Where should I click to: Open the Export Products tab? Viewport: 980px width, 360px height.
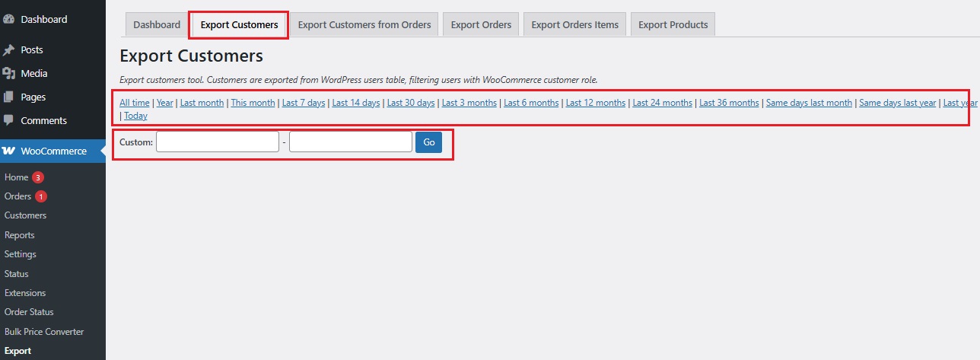(673, 24)
